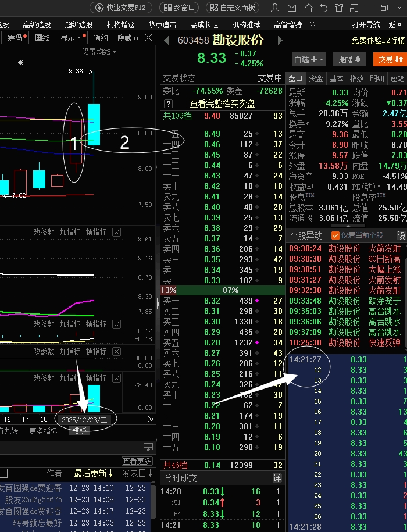Click 改参数 in the 9.61 scale panel
407x532 pixels.
[44, 233]
